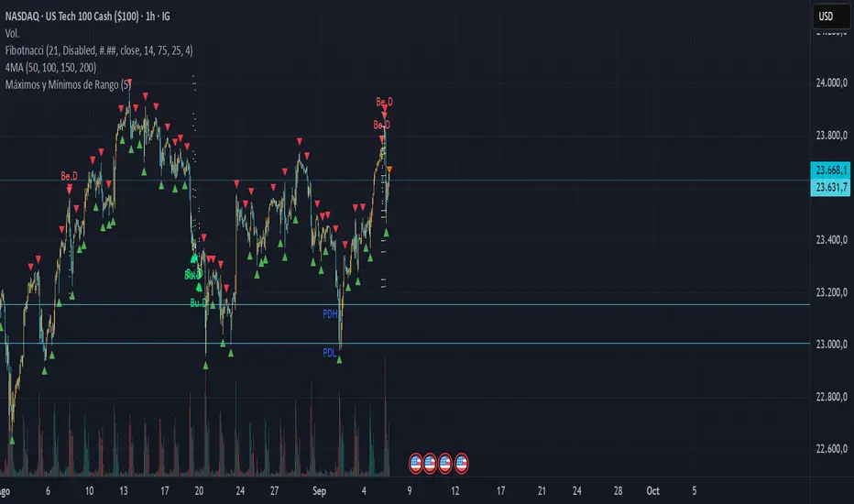Click the 23.400,0 price axis label
The height and width of the screenshot is (504, 854).
[x=831, y=240]
